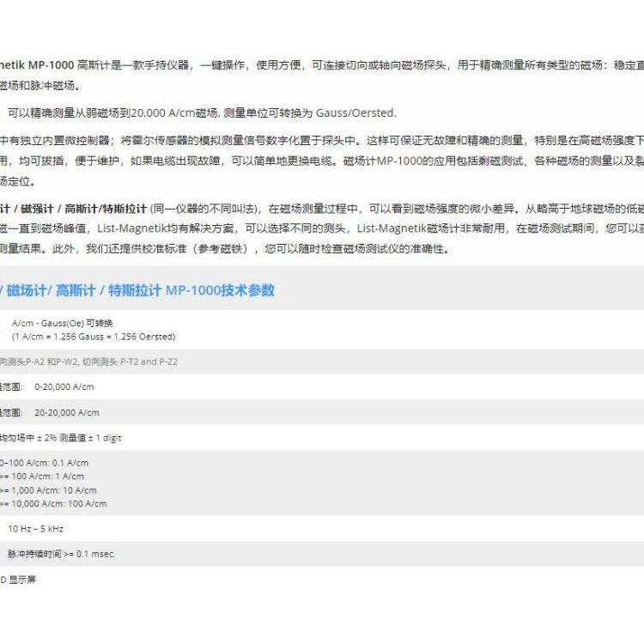Click the blue MP-1000技术参数 heading
Screen dimensions: 644x644
(137, 290)
